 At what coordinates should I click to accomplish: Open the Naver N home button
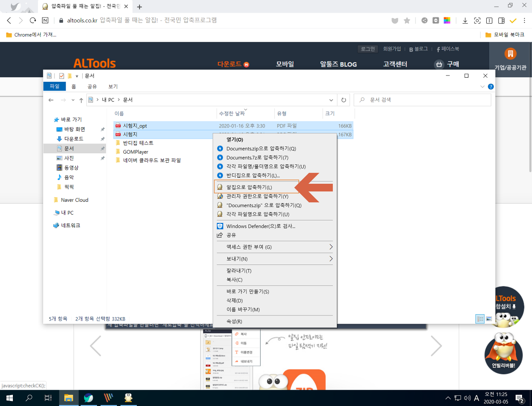45,20
